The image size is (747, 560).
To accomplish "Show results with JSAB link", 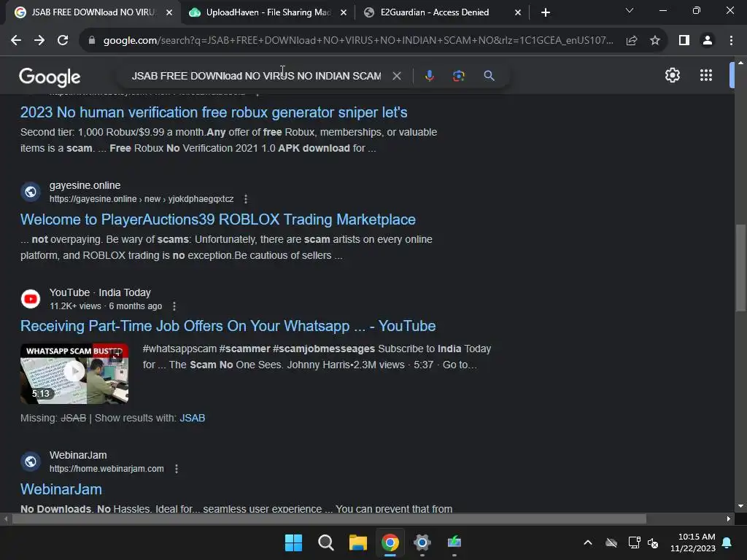I will point(193,418).
